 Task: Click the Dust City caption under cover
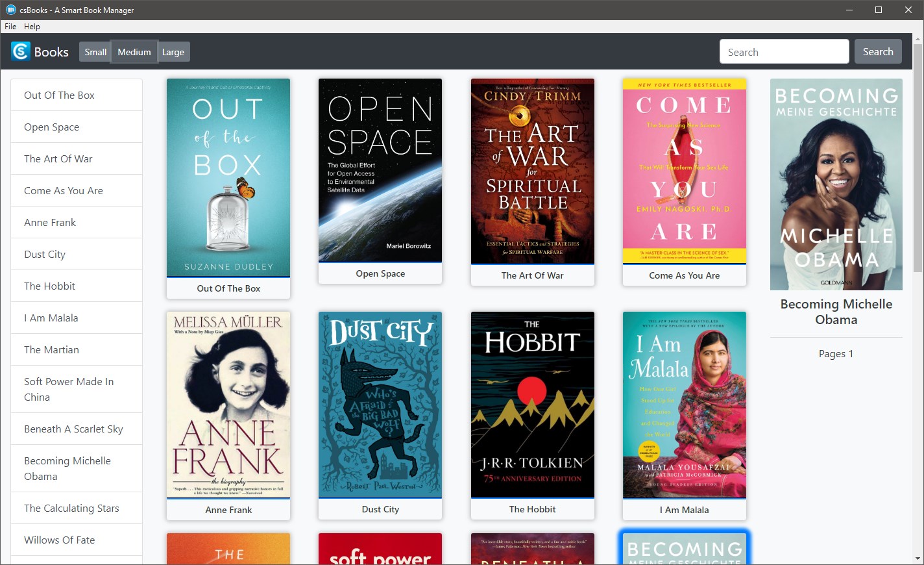click(380, 509)
